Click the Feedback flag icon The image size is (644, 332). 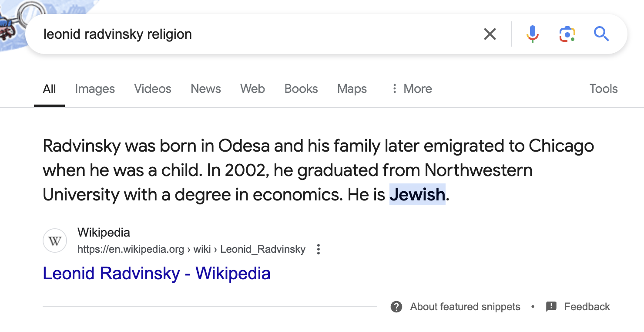pyautogui.click(x=551, y=307)
